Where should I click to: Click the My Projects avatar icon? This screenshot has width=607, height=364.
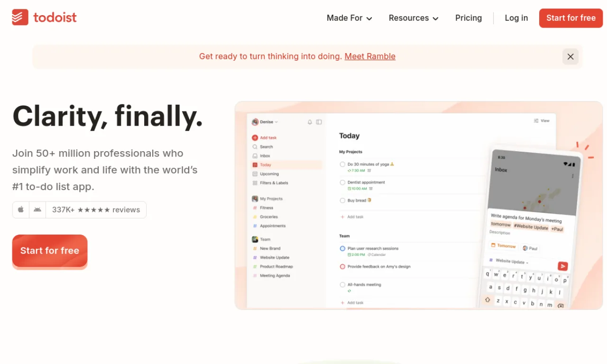(255, 199)
